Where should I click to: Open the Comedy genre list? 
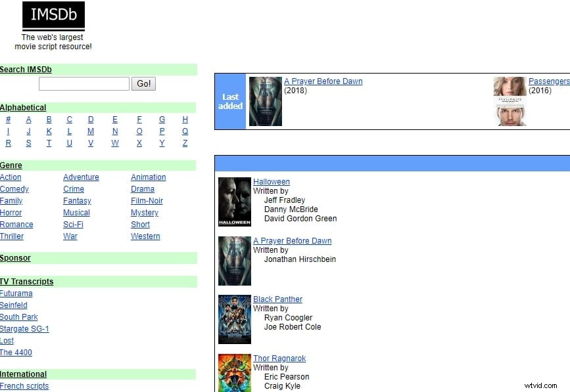point(14,189)
